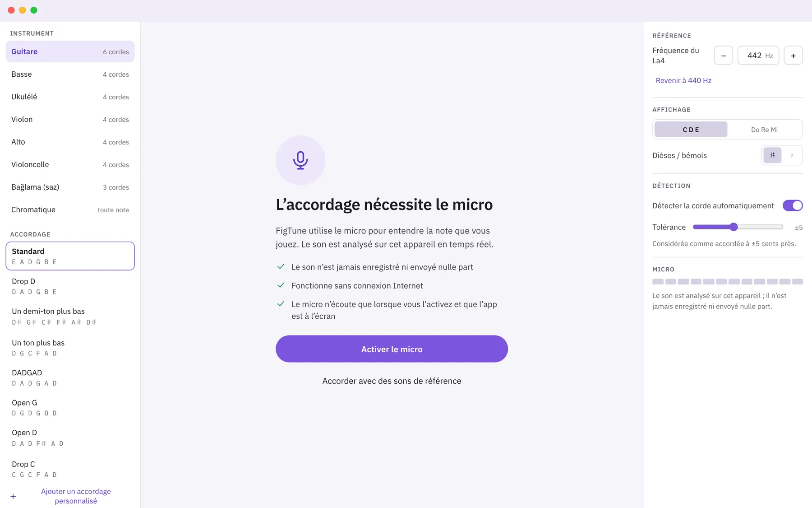Click the Tolérance slider handle
The image size is (812, 508).
coord(734,227)
